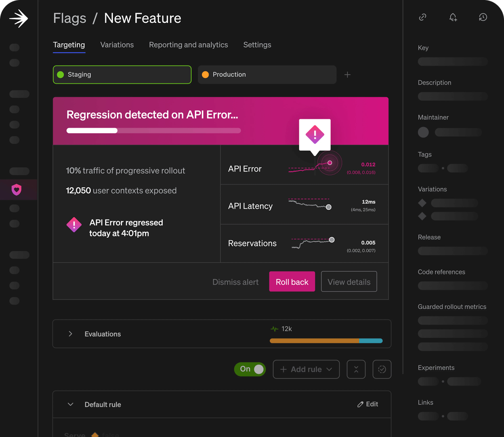Click the pencil Edit icon on Default rule
Image resolution: width=504 pixels, height=437 pixels.
tap(360, 404)
